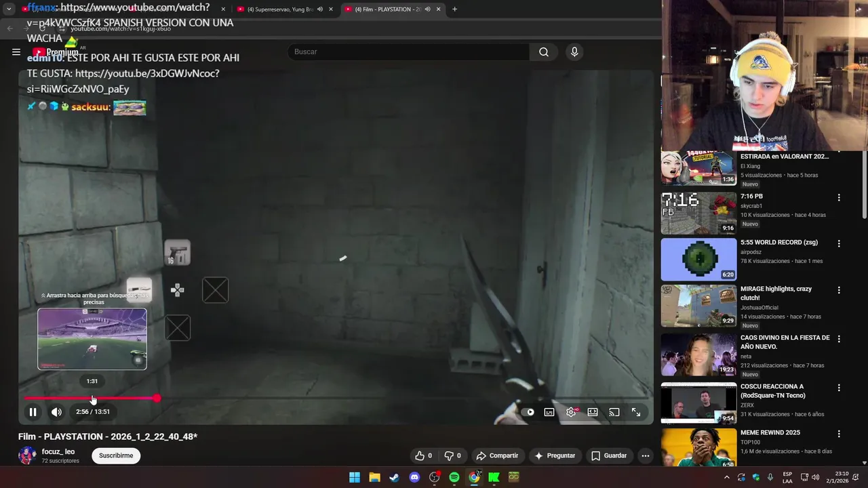
Task: Close the Film - PLAYSTATION tab
Action: [438, 9]
